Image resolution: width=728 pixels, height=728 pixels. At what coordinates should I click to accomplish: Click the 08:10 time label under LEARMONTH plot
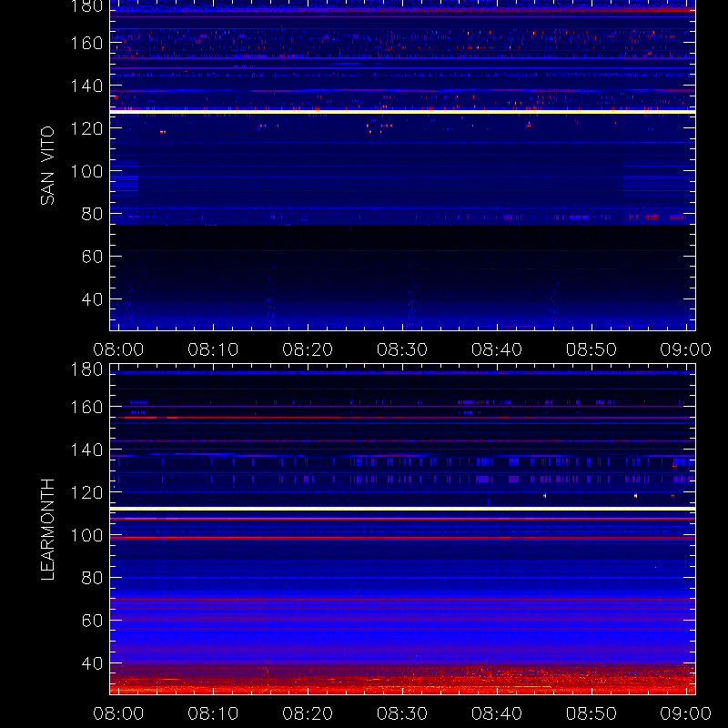coord(213,713)
